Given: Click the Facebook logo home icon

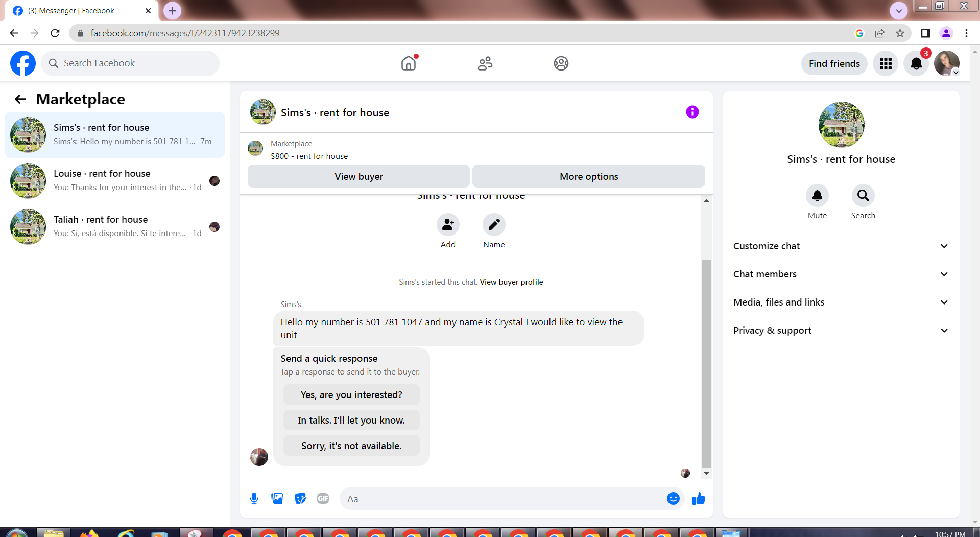Looking at the screenshot, I should (23, 63).
